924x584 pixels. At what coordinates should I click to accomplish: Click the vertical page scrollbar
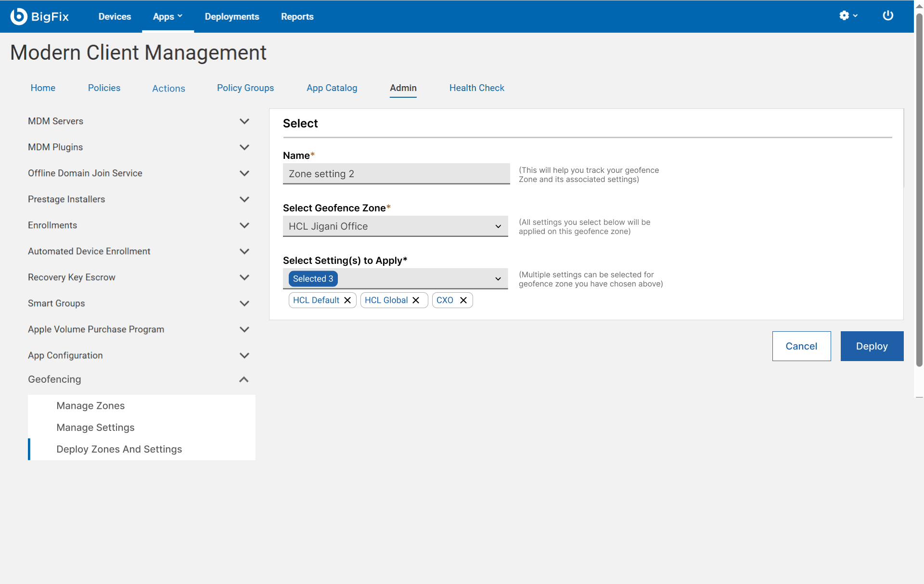tap(919, 190)
